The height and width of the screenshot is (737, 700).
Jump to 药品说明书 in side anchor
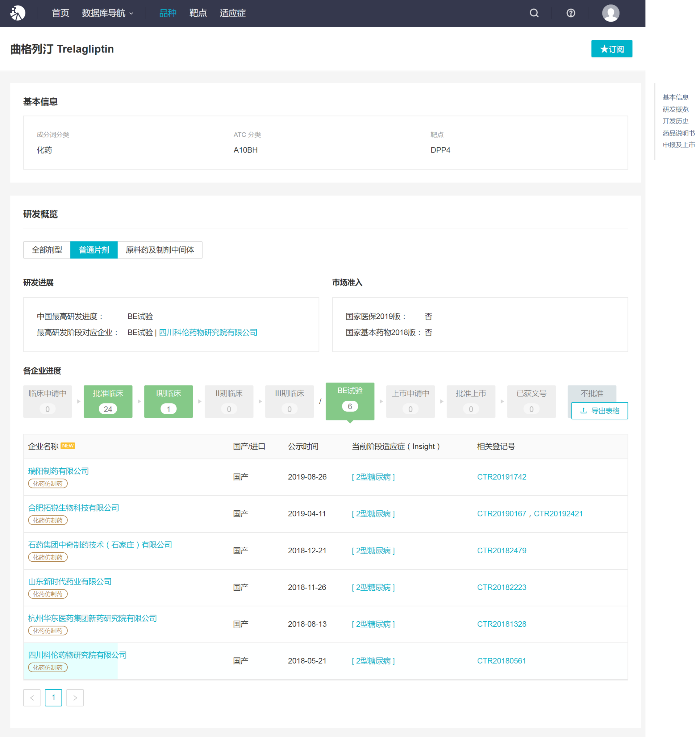click(x=679, y=133)
